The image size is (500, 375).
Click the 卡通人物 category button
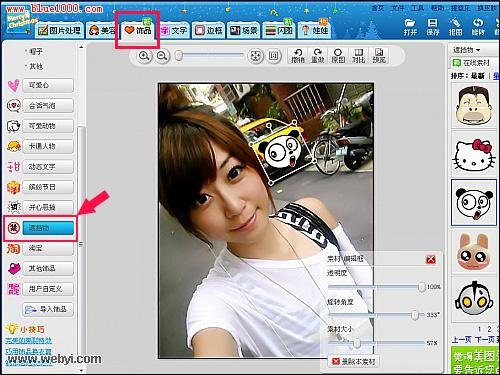click(x=48, y=146)
